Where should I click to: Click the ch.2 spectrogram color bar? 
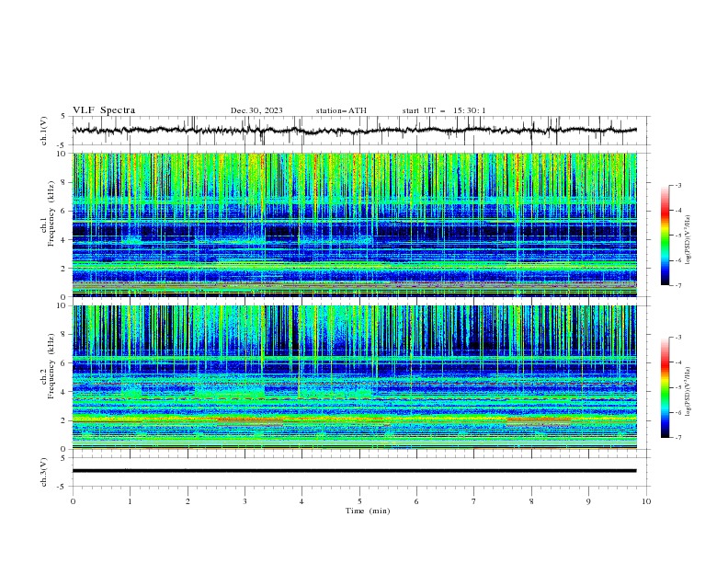coord(665,387)
